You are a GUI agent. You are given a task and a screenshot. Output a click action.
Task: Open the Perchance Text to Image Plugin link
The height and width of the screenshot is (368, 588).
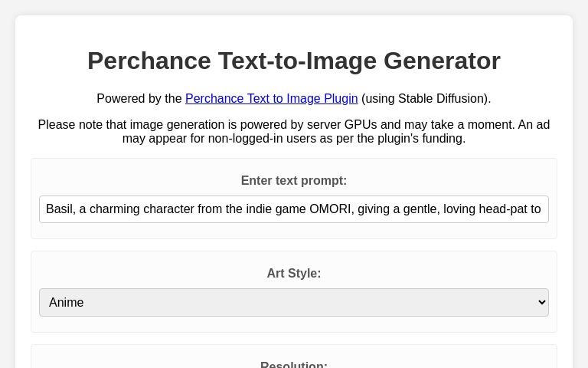coord(271,99)
